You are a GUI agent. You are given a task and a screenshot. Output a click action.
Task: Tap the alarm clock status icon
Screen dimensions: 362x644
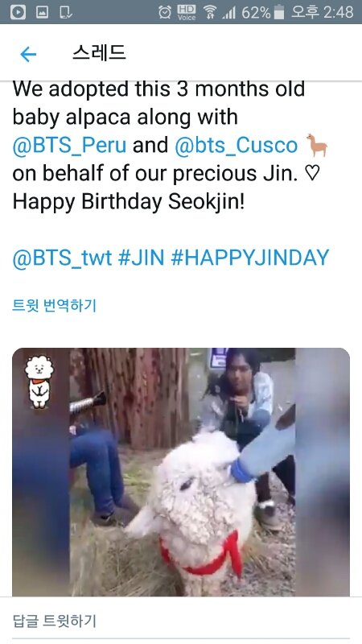tap(165, 12)
